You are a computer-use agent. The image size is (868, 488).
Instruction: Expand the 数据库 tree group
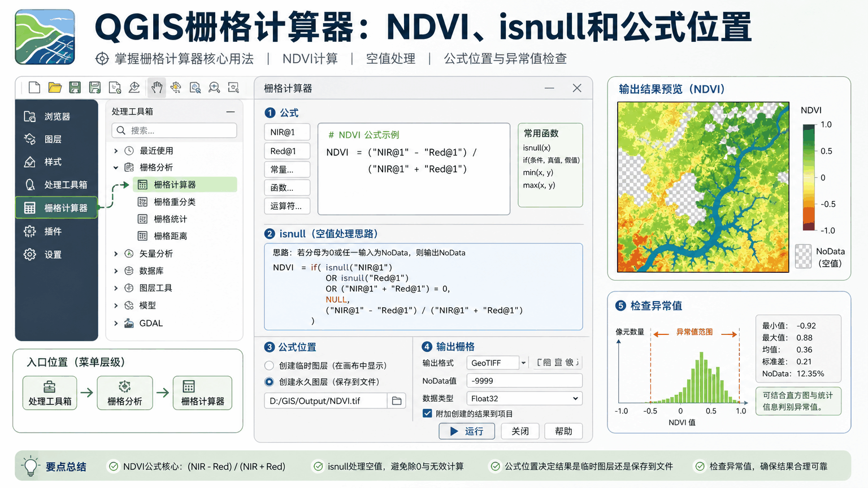coord(116,271)
